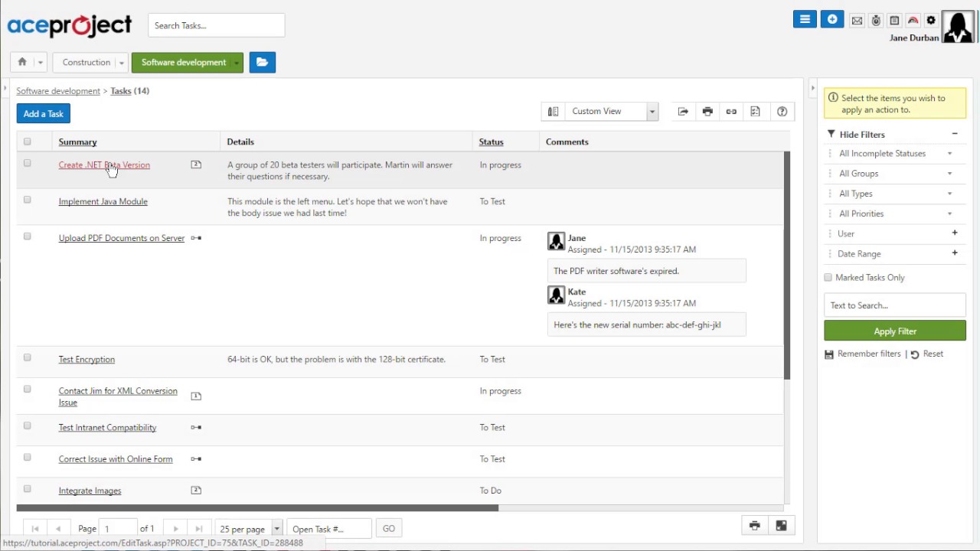
Task: Open the help question mark icon
Action: 782,112
